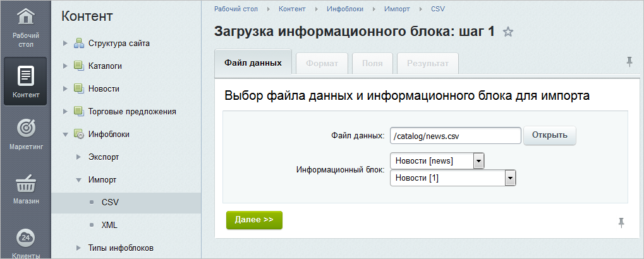
Task: Add page to favorites with star icon
Action: pyautogui.click(x=507, y=32)
